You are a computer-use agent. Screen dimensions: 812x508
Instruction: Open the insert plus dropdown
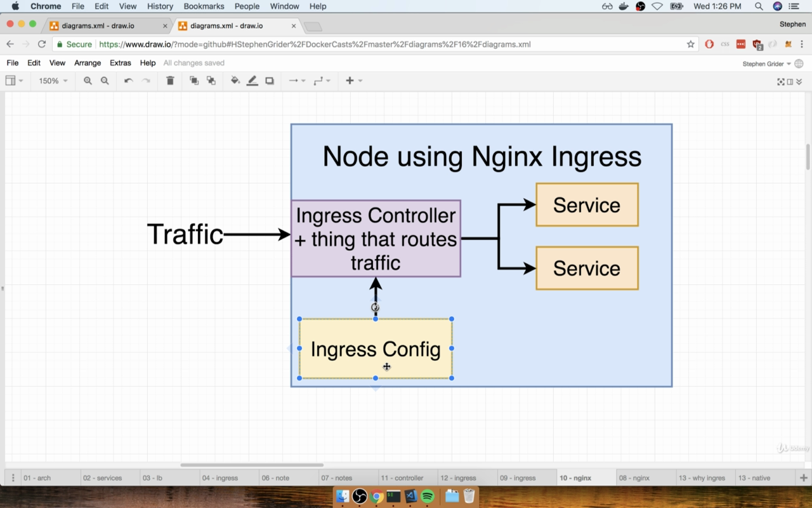[353, 81]
